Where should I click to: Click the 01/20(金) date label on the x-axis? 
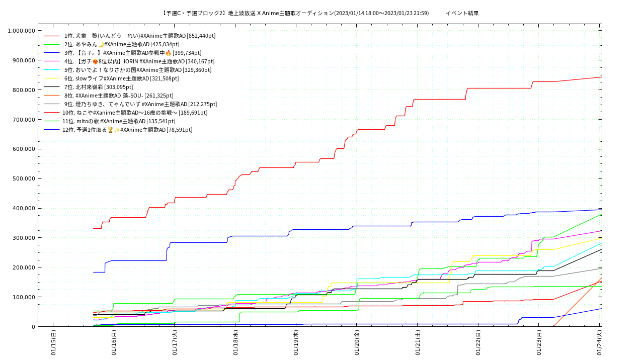(357, 343)
